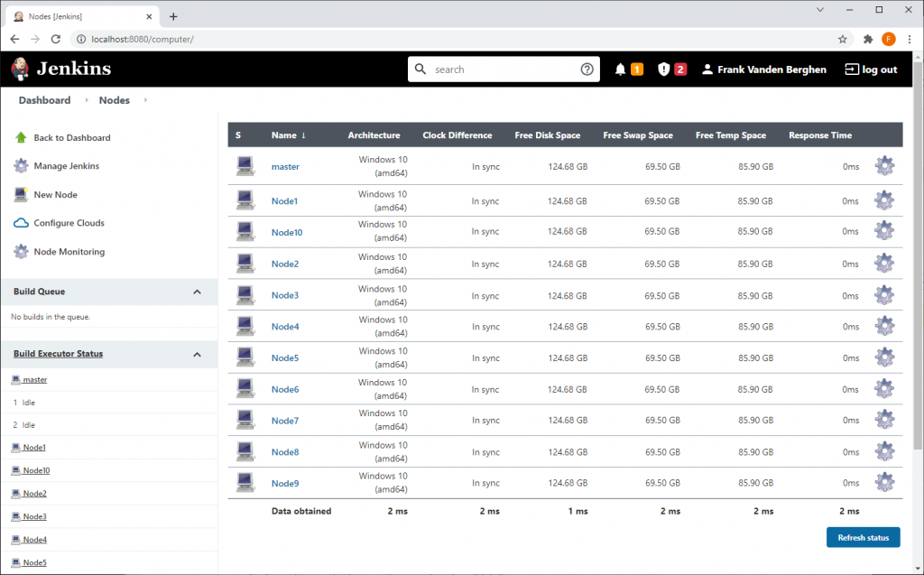This screenshot has height=575, width=924.
Task: Click the New Node computer icon
Action: (21, 194)
